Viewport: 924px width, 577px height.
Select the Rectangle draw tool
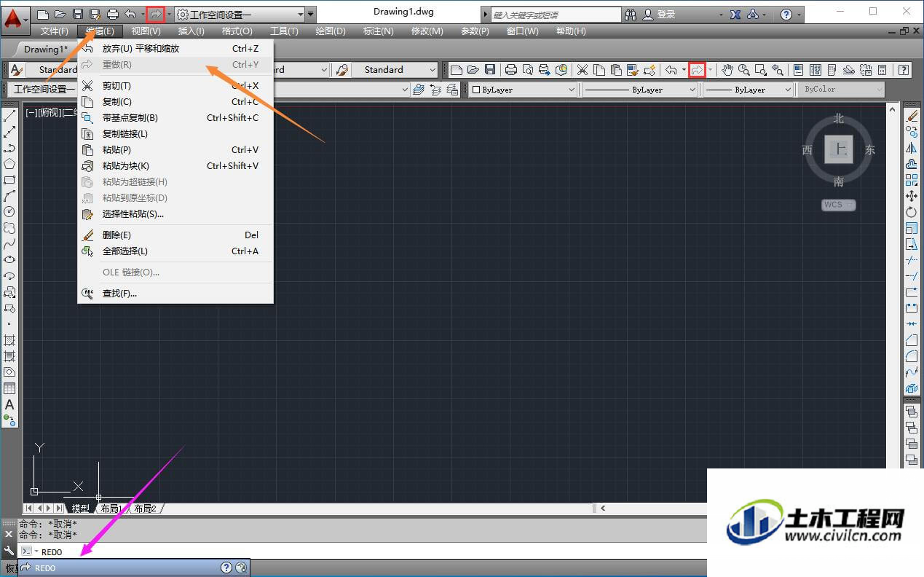[x=9, y=180]
